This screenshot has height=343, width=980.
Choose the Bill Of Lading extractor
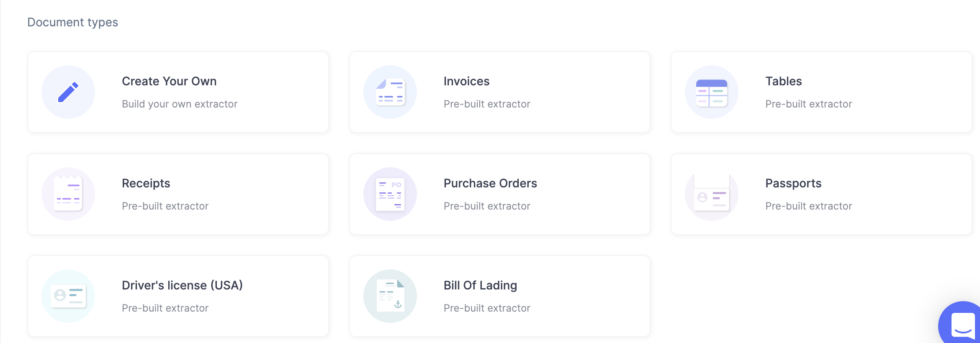499,296
